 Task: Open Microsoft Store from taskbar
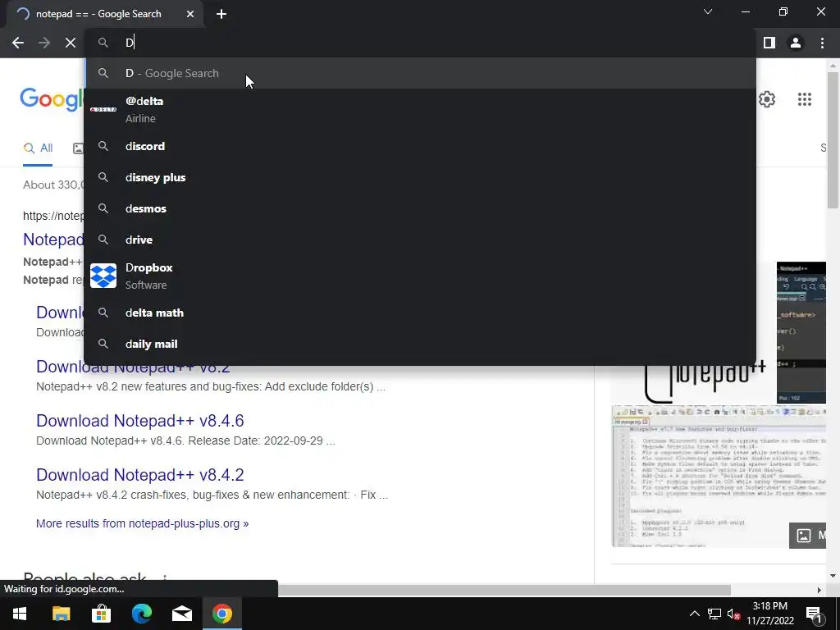(x=101, y=614)
